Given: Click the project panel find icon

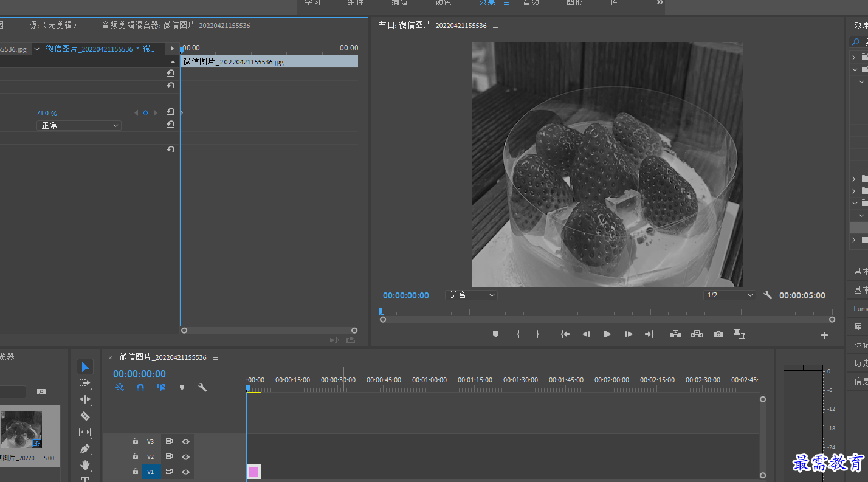Looking at the screenshot, I should tap(41, 391).
